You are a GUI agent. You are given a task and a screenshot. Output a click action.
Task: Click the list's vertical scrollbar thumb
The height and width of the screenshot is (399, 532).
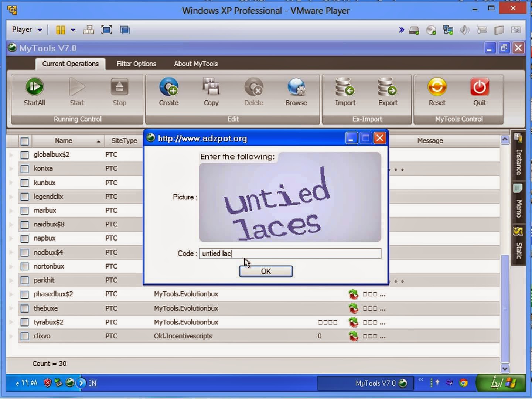505,308
